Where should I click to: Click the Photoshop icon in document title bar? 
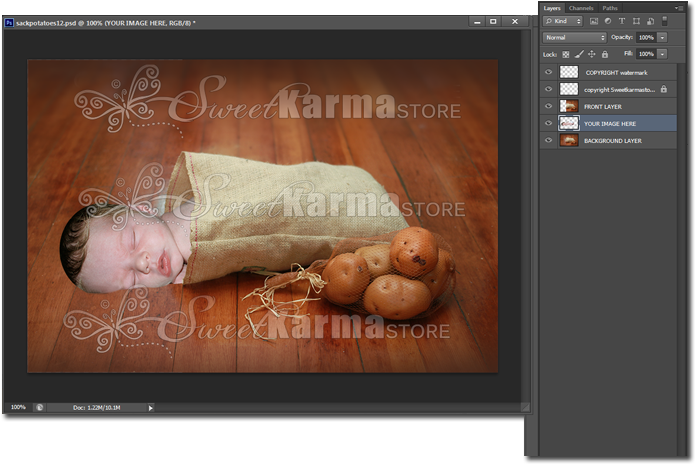(9, 23)
